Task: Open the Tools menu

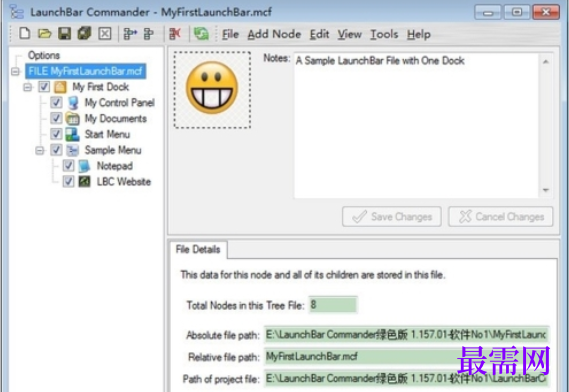Action: coord(384,34)
